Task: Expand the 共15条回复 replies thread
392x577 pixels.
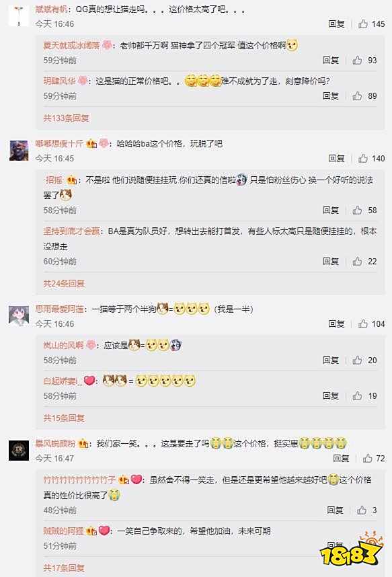Action: pos(64,418)
